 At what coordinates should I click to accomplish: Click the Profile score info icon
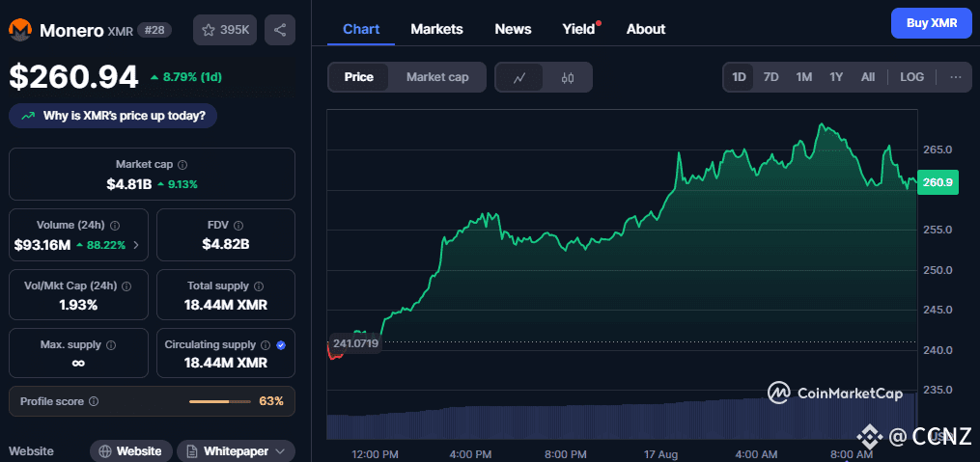pyautogui.click(x=93, y=401)
